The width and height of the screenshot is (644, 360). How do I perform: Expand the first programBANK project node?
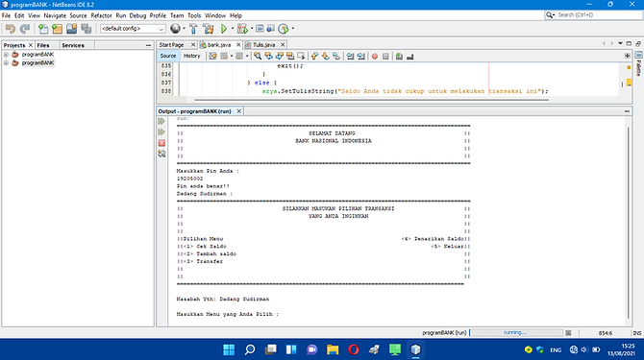coord(6,55)
